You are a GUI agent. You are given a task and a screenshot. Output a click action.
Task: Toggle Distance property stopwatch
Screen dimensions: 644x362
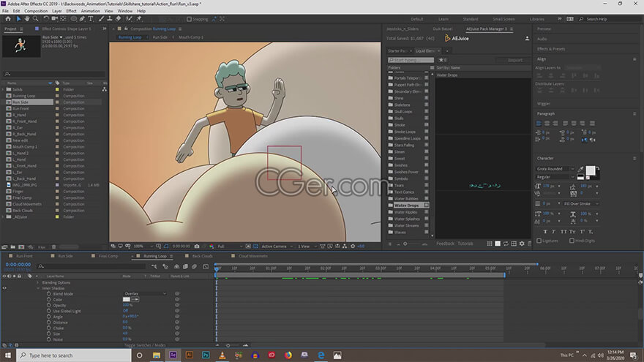(x=49, y=323)
